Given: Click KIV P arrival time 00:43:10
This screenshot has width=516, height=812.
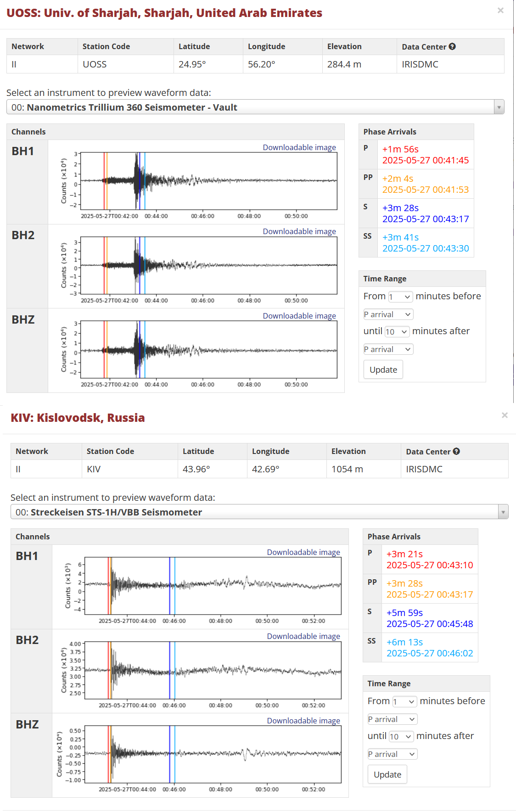Looking at the screenshot, I should [430, 565].
